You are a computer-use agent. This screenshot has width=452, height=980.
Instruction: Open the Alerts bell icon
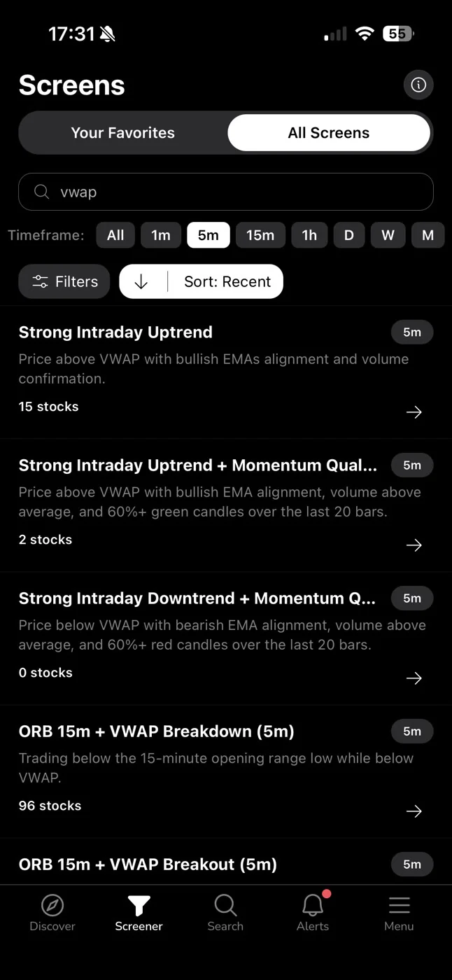coord(313,904)
